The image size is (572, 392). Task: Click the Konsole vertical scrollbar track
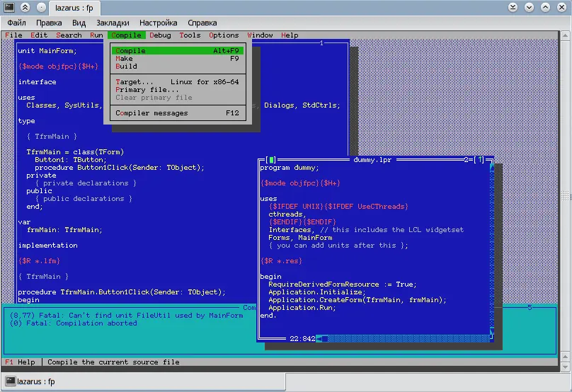[565, 196]
